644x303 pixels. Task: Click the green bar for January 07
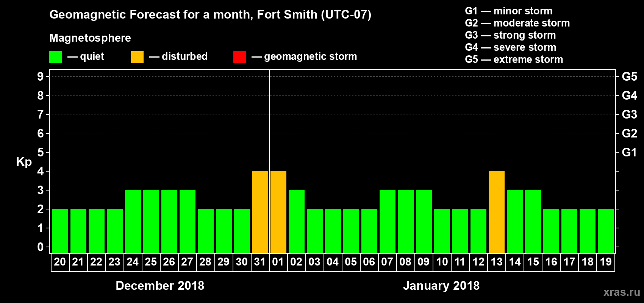tap(388, 222)
